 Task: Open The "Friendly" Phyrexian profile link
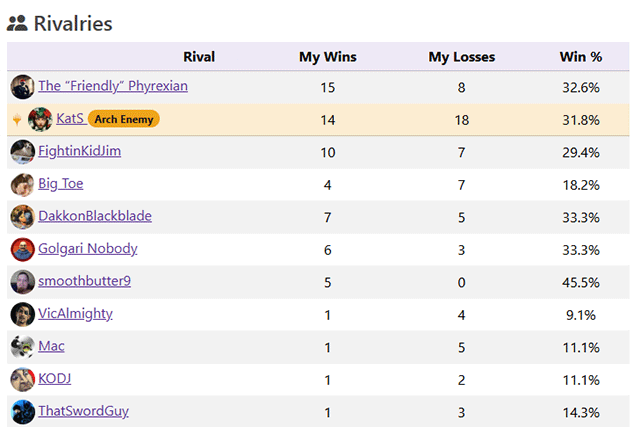click(x=112, y=86)
